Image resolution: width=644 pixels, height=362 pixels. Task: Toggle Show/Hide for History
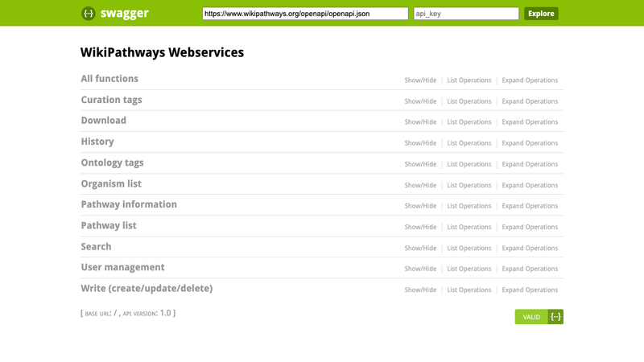pyautogui.click(x=420, y=143)
